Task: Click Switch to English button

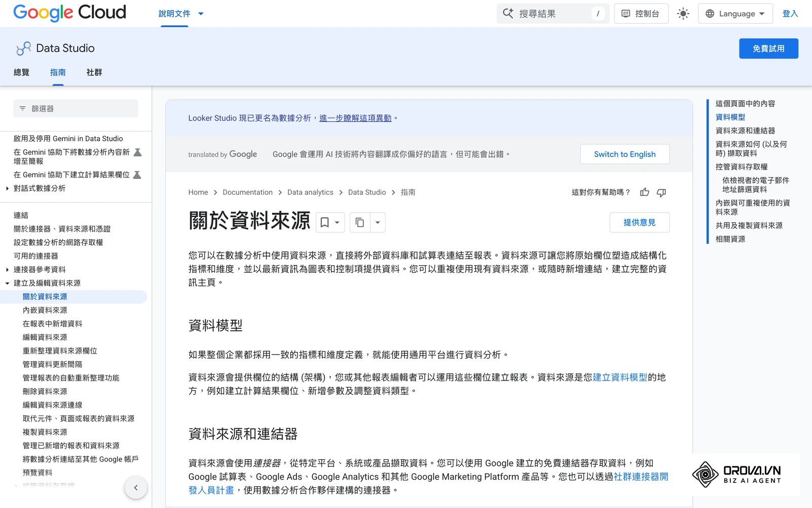Action: point(625,154)
